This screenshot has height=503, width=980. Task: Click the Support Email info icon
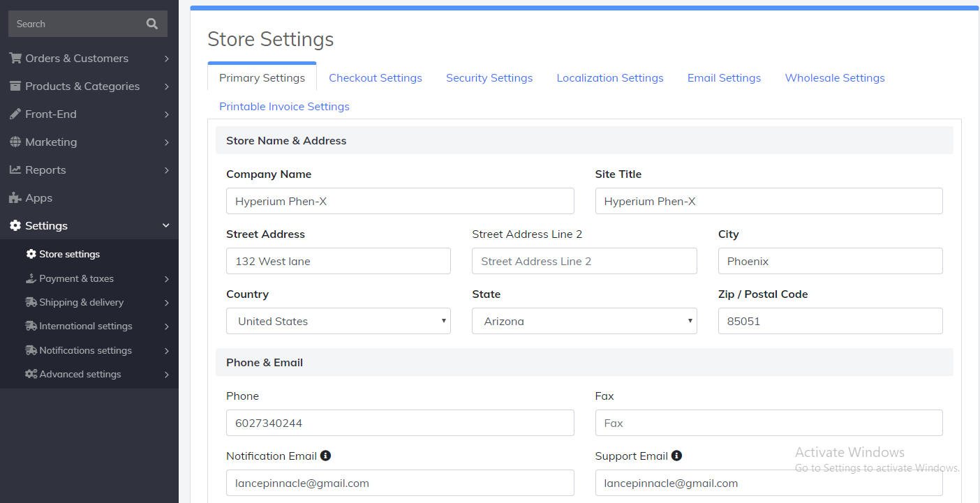click(676, 456)
